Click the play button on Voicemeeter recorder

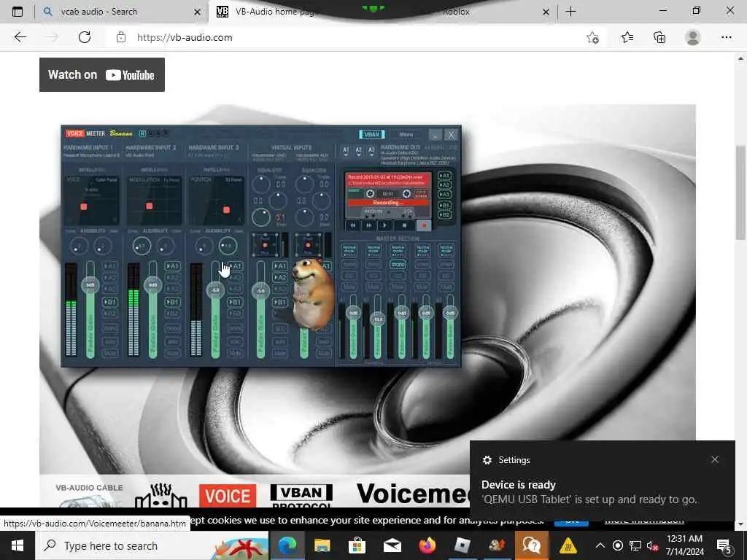click(384, 225)
